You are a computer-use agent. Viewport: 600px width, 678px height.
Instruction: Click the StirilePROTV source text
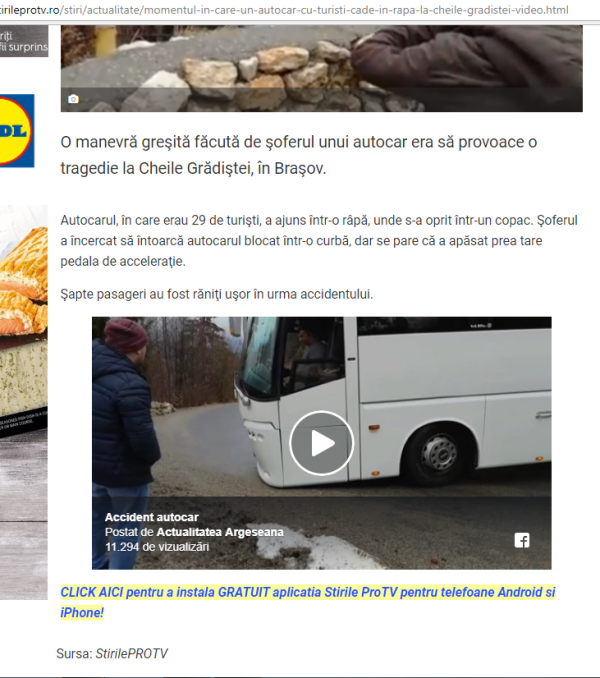pyautogui.click(x=131, y=653)
